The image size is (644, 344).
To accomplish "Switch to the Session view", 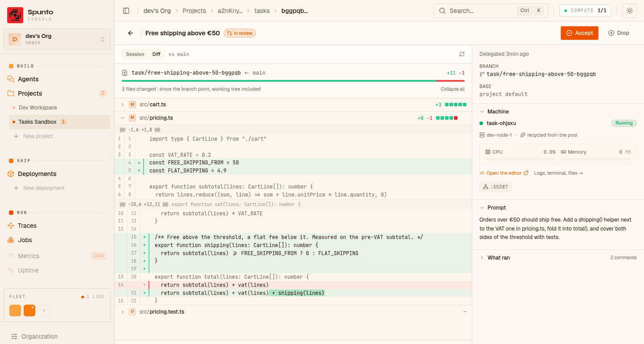I will (135, 54).
